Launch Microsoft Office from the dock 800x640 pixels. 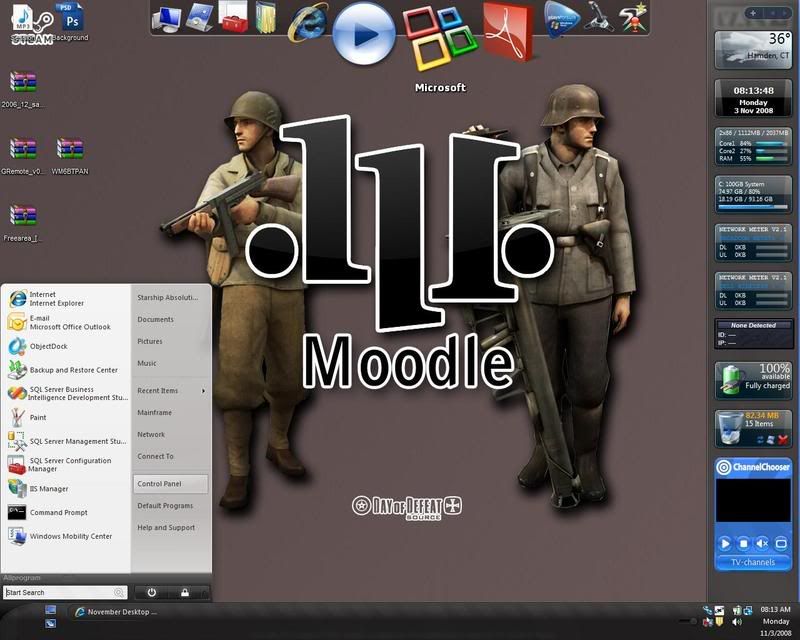(440, 38)
